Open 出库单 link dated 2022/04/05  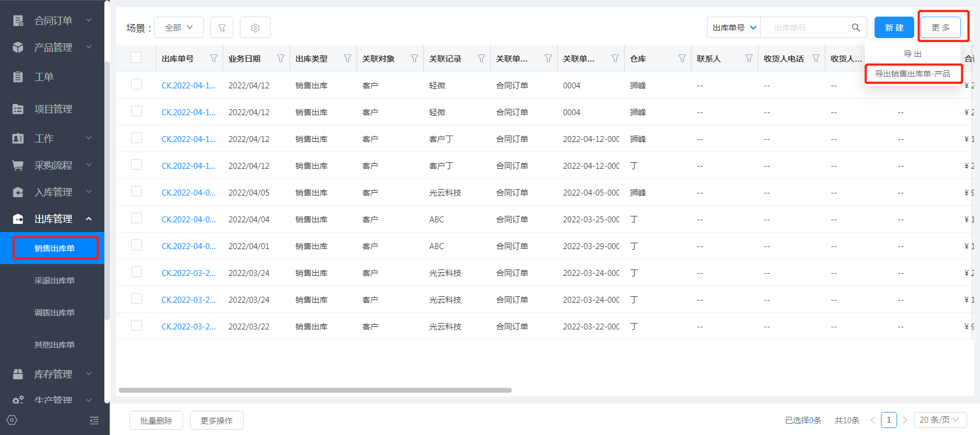point(188,193)
